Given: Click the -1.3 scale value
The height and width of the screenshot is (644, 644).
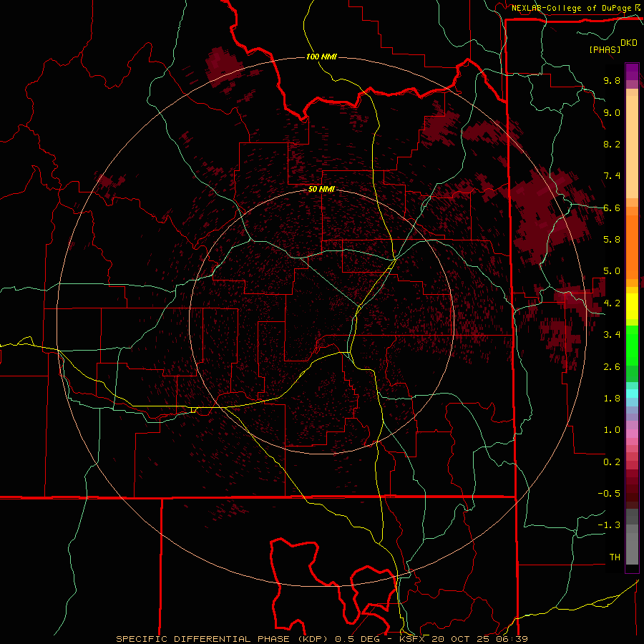Looking at the screenshot, I should pyautogui.click(x=609, y=525).
